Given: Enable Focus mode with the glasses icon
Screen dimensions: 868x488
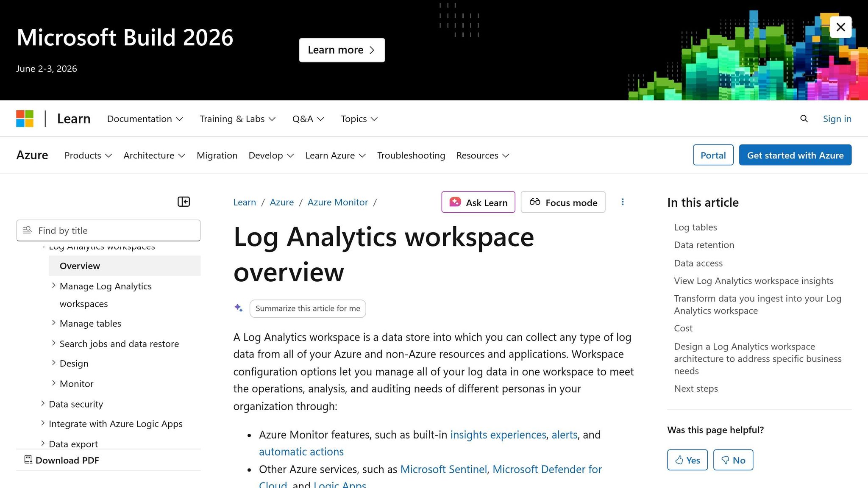Looking at the screenshot, I should point(535,202).
